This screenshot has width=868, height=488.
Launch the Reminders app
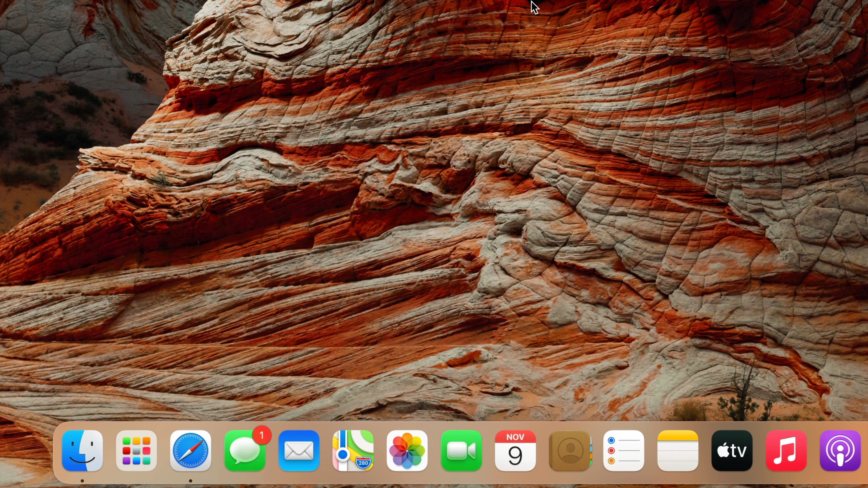click(x=624, y=450)
